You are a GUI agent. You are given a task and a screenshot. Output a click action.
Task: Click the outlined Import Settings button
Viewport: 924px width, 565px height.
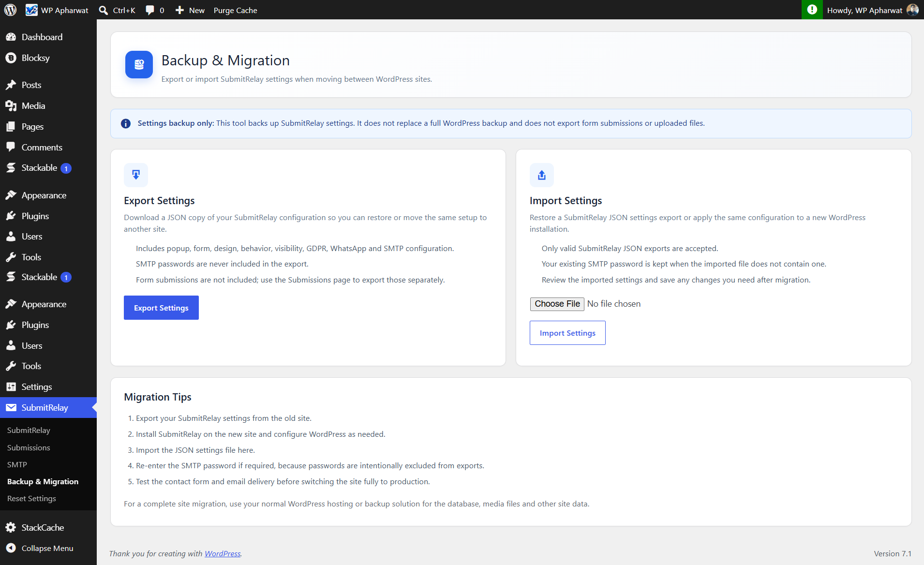coord(567,333)
